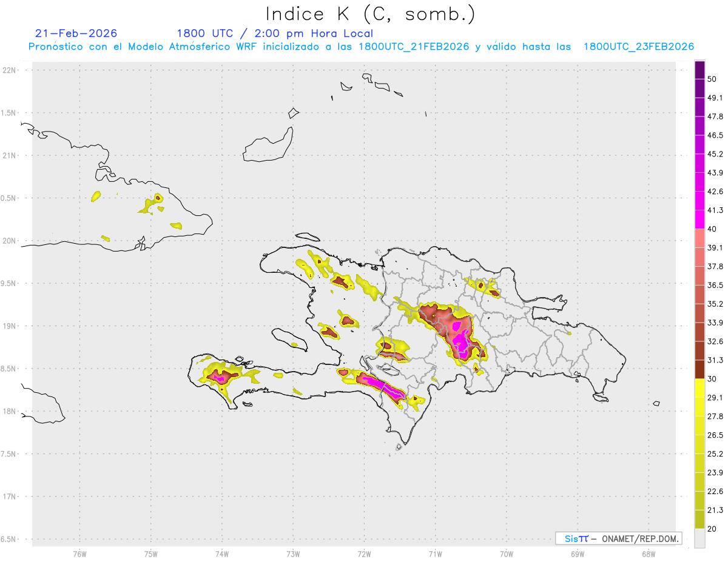Click the '72W' longitude label
The image size is (728, 562).
point(364,554)
